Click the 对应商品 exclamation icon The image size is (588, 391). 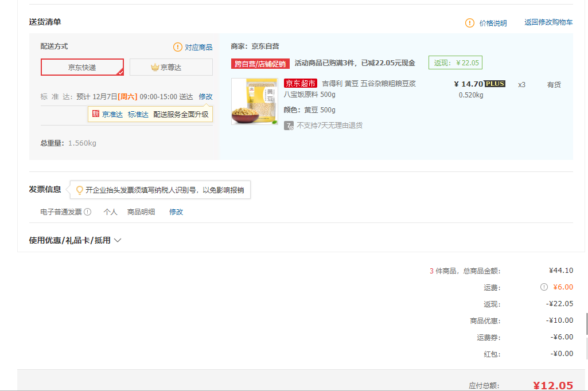point(177,47)
